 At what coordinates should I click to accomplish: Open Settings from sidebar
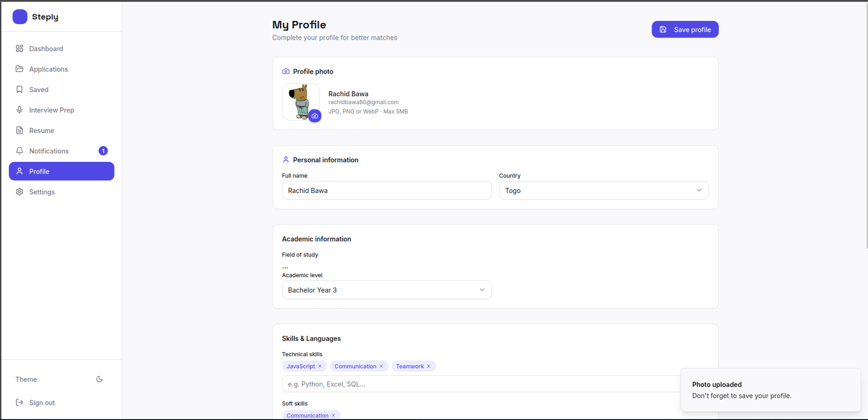42,192
